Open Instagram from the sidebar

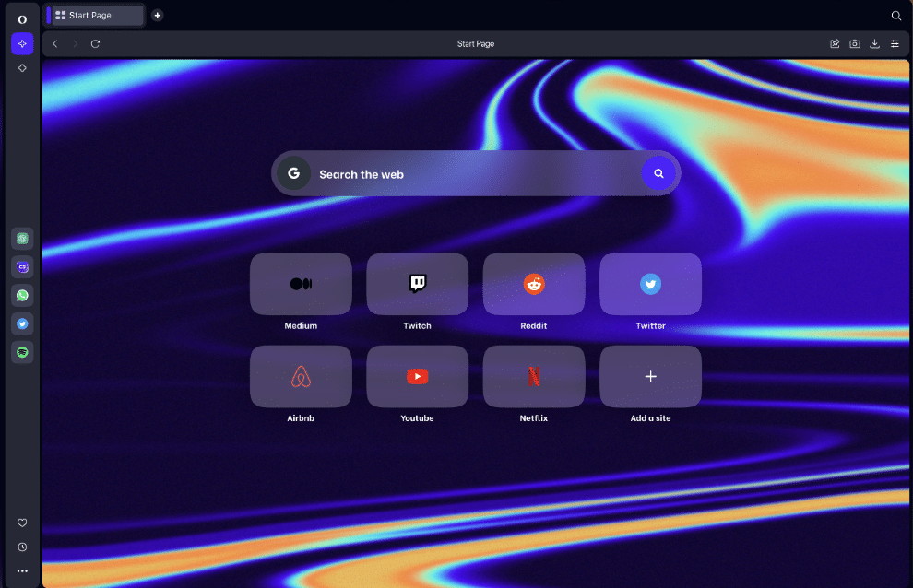point(22,267)
